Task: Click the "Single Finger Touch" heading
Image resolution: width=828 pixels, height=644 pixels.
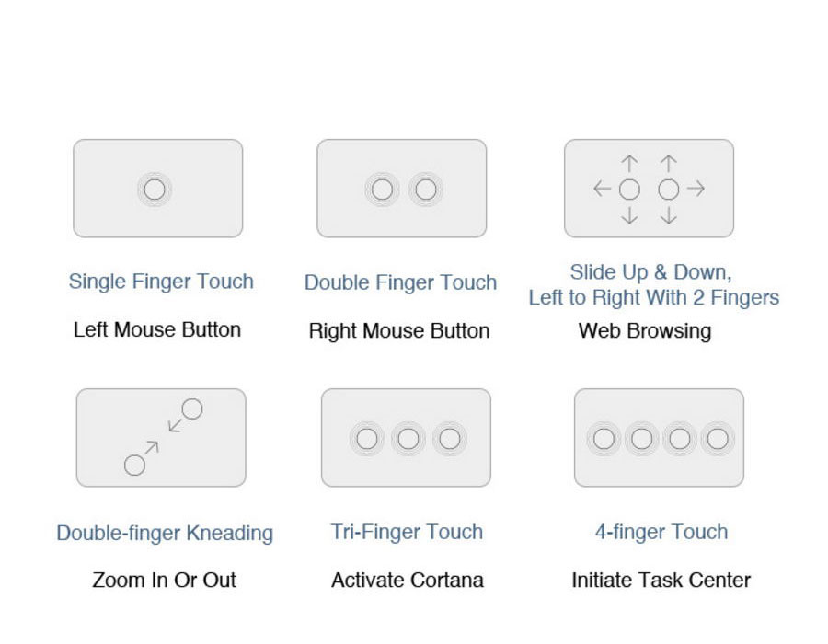Action: point(161,282)
